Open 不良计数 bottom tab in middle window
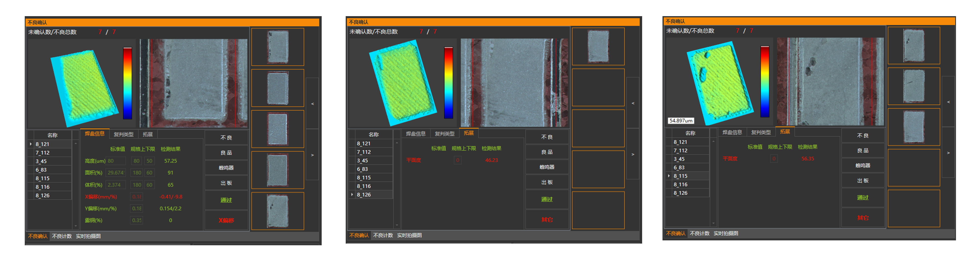 383,236
